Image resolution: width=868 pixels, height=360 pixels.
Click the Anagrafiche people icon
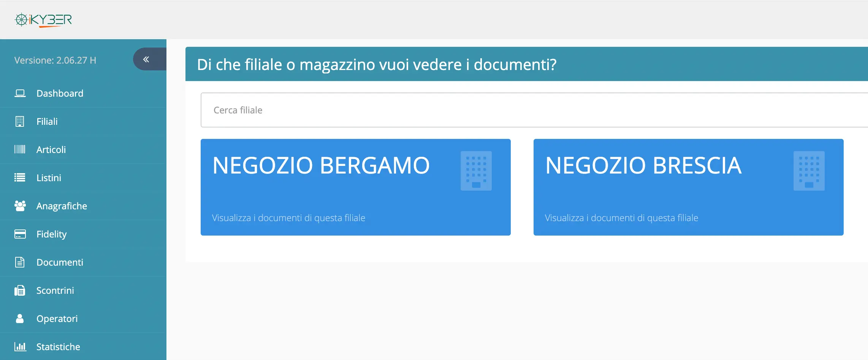[x=20, y=205]
